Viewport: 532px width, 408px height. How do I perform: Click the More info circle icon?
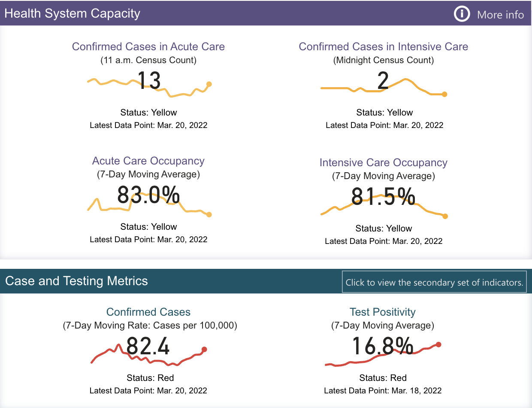(462, 14)
